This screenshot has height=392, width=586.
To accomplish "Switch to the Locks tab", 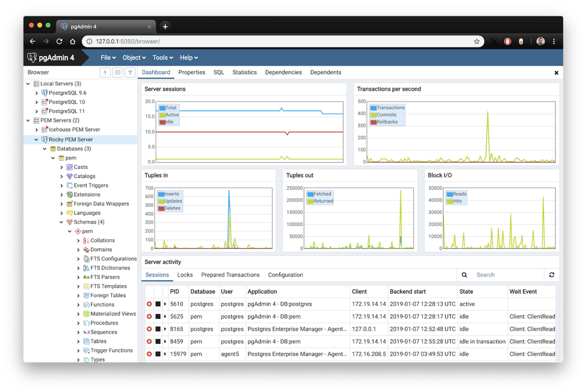I will point(185,275).
